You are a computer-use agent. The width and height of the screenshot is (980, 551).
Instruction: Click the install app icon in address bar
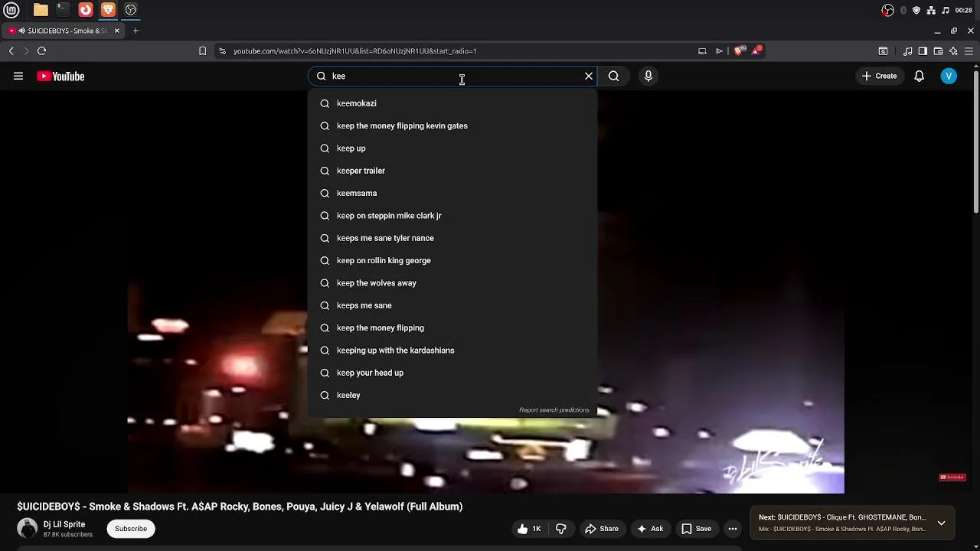(x=702, y=51)
